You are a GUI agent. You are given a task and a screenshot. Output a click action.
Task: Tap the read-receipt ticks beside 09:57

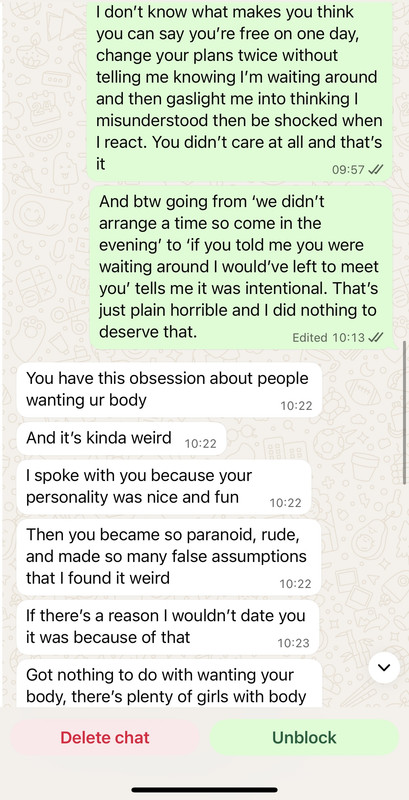coord(375,169)
